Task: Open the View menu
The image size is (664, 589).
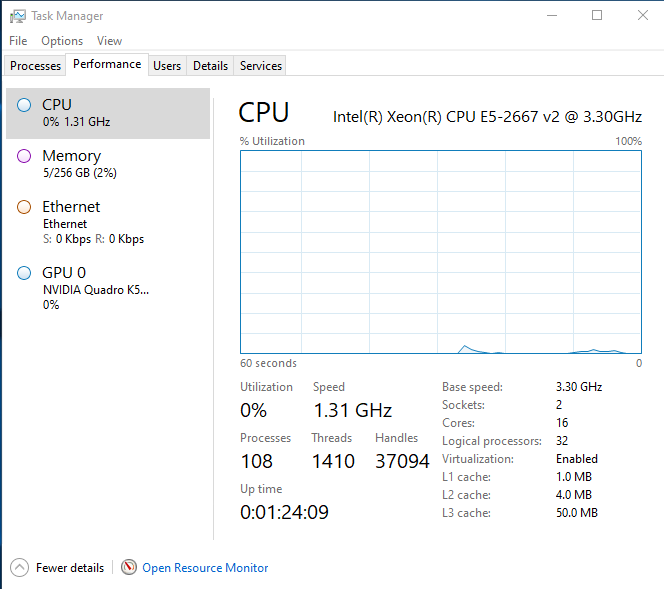Action: coord(109,41)
